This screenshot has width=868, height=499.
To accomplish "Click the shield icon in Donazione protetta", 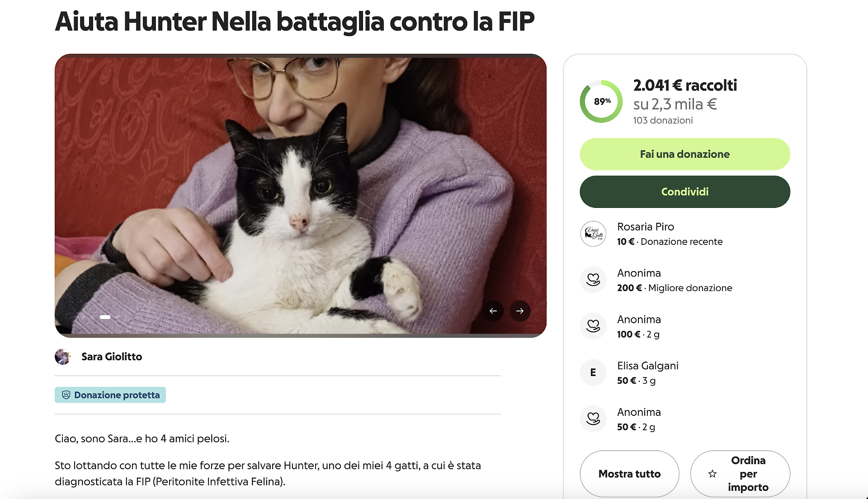I will (x=66, y=395).
